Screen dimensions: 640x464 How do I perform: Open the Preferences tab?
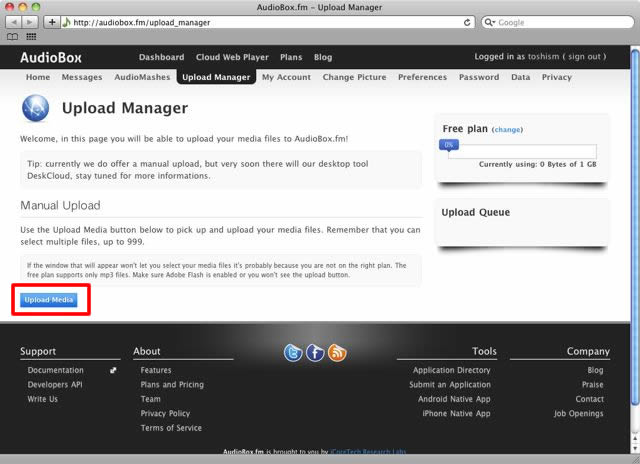[422, 77]
